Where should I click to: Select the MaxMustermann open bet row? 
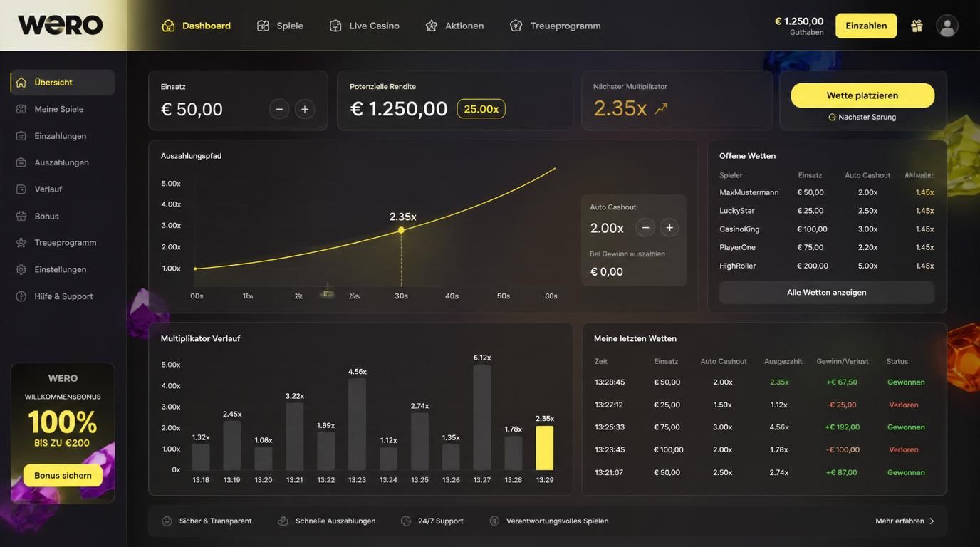tap(826, 192)
